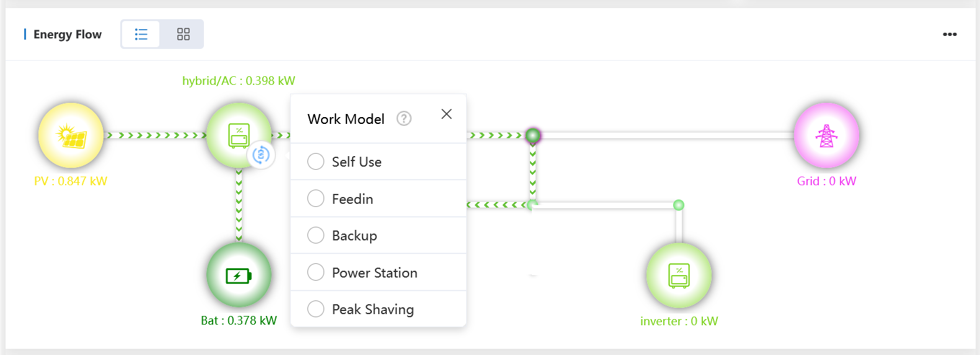The height and width of the screenshot is (355, 980).
Task: Click the PV solar panel icon
Action: point(71,135)
